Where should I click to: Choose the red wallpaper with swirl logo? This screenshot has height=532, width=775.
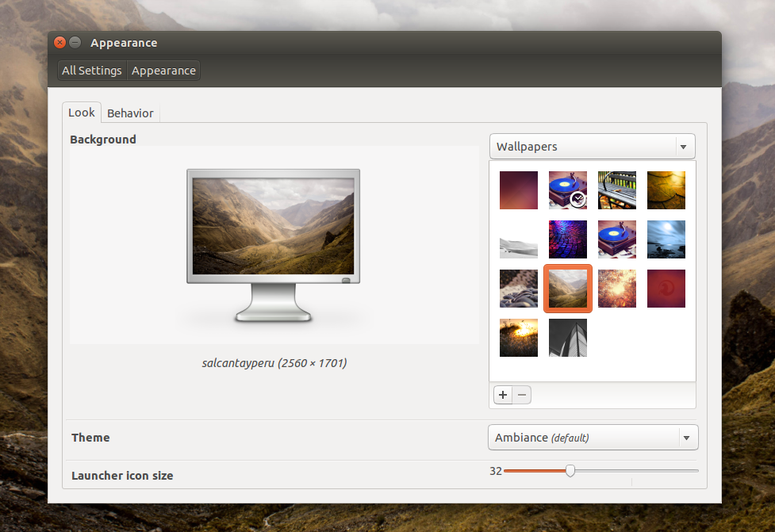pos(666,289)
